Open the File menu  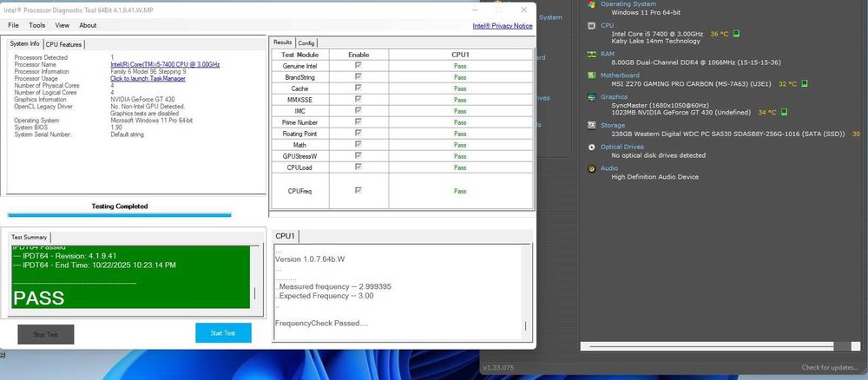coord(13,25)
